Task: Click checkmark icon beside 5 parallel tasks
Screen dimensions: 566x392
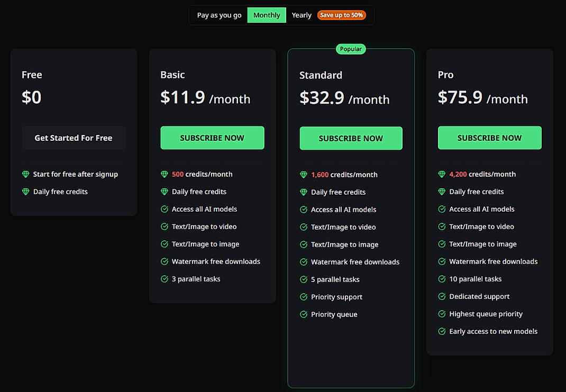Action: click(x=304, y=279)
